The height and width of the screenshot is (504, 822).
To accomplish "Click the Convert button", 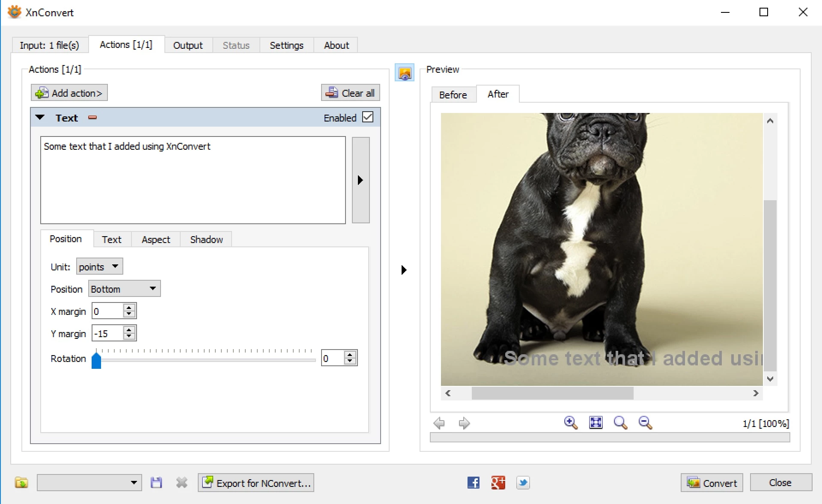I will pyautogui.click(x=712, y=483).
